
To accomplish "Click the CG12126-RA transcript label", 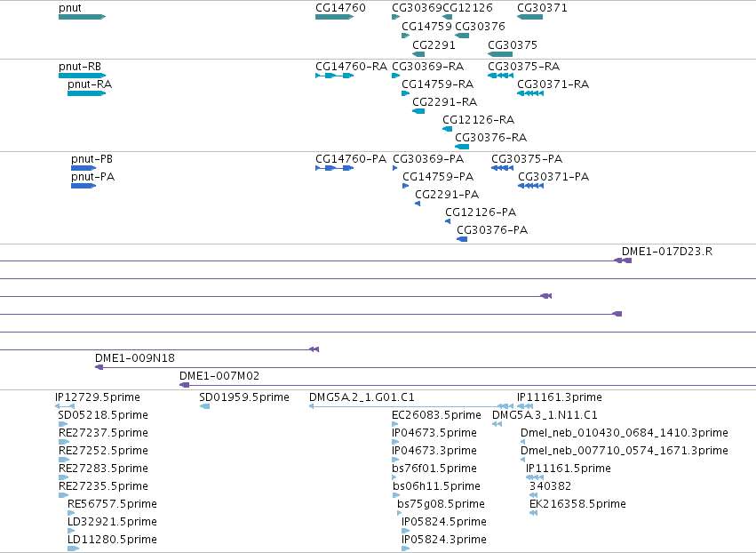I will pos(478,120).
